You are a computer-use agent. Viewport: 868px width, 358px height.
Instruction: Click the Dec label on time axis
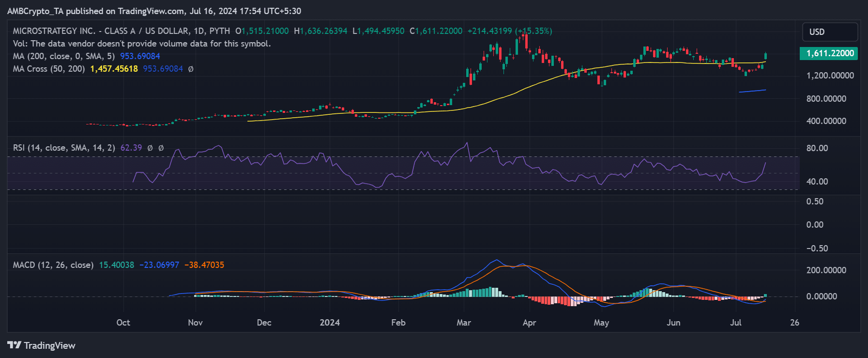click(264, 323)
